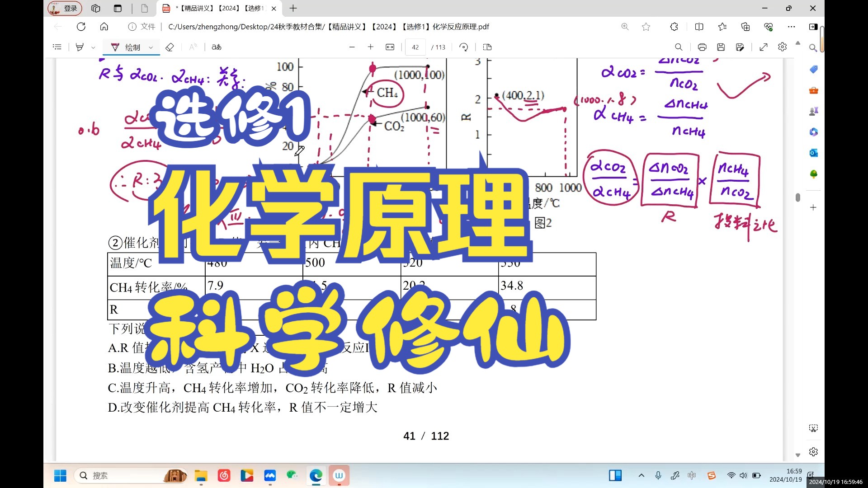Open PDF settings gear menu
868x488 pixels.
[783, 47]
